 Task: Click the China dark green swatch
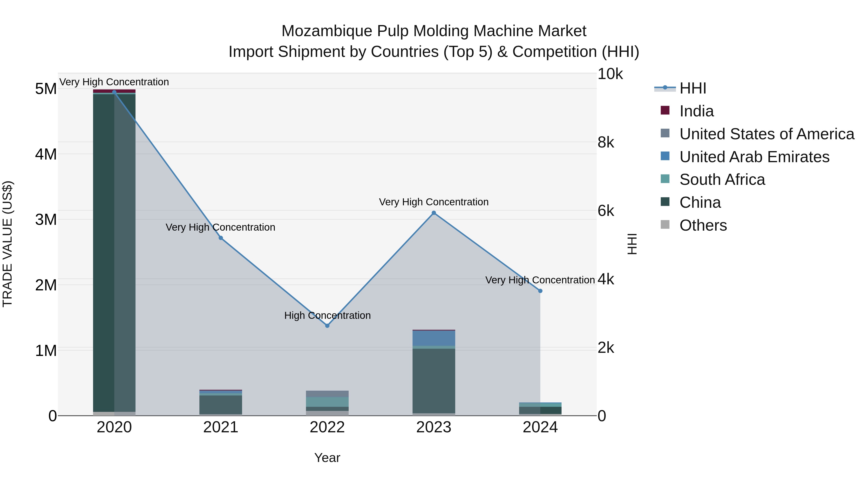point(665,201)
